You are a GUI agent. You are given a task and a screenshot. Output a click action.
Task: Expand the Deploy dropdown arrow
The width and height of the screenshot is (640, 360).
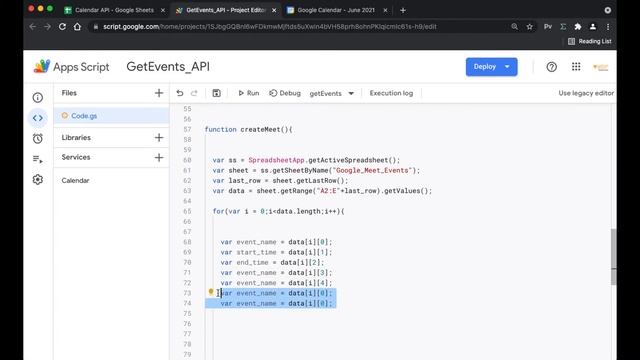(507, 67)
